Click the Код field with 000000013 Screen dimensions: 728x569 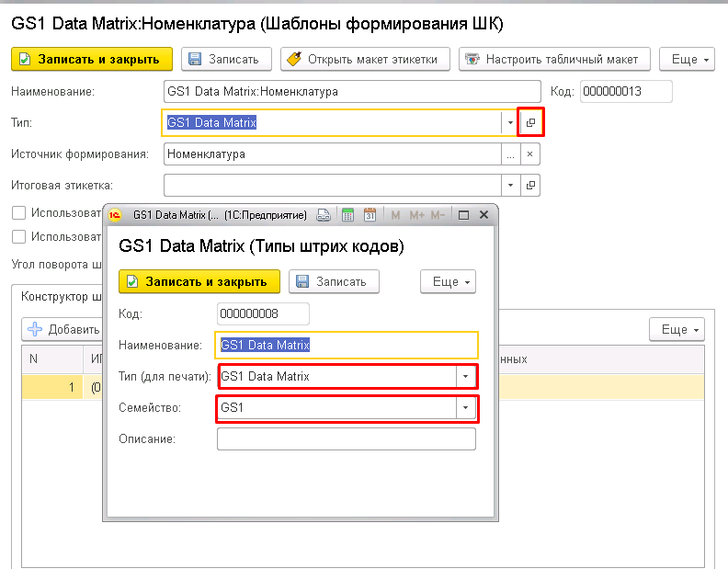click(x=626, y=92)
